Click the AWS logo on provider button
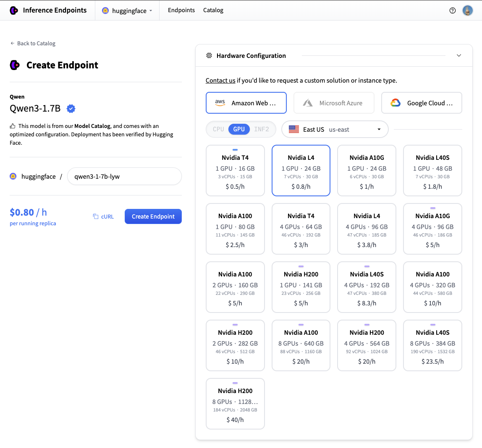The width and height of the screenshot is (482, 448). (x=220, y=103)
